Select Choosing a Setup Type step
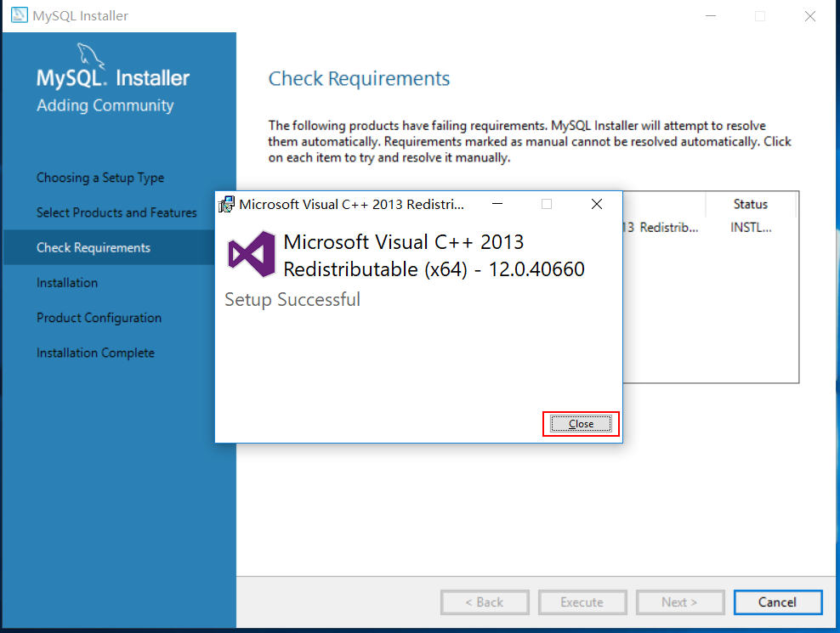Image resolution: width=840 pixels, height=633 pixels. [x=100, y=178]
